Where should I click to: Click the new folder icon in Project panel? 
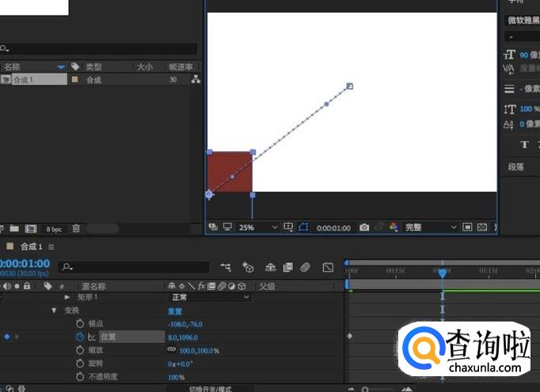point(14,228)
